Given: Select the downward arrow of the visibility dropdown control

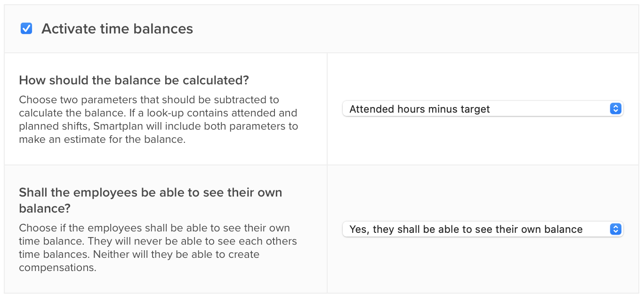Looking at the screenshot, I should tap(615, 231).
